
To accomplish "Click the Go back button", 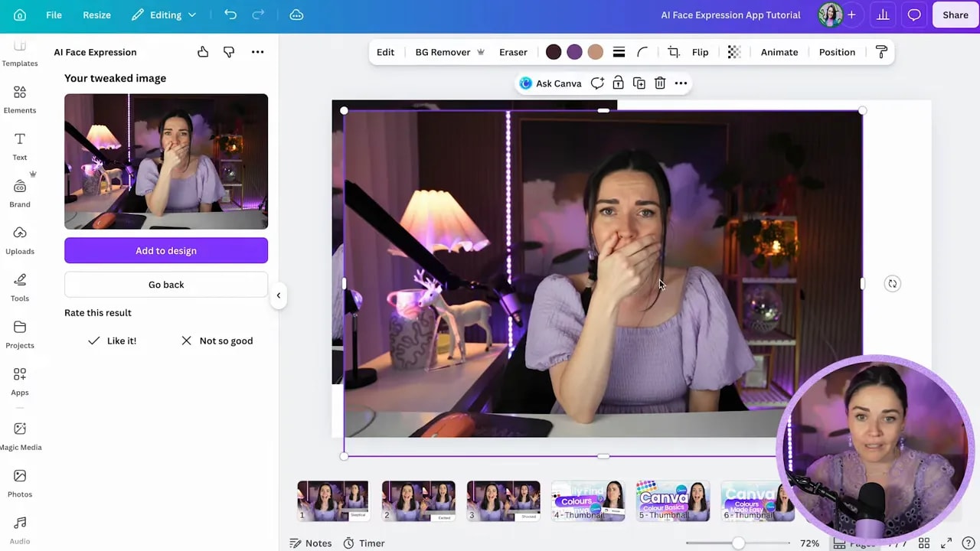I will (x=166, y=285).
